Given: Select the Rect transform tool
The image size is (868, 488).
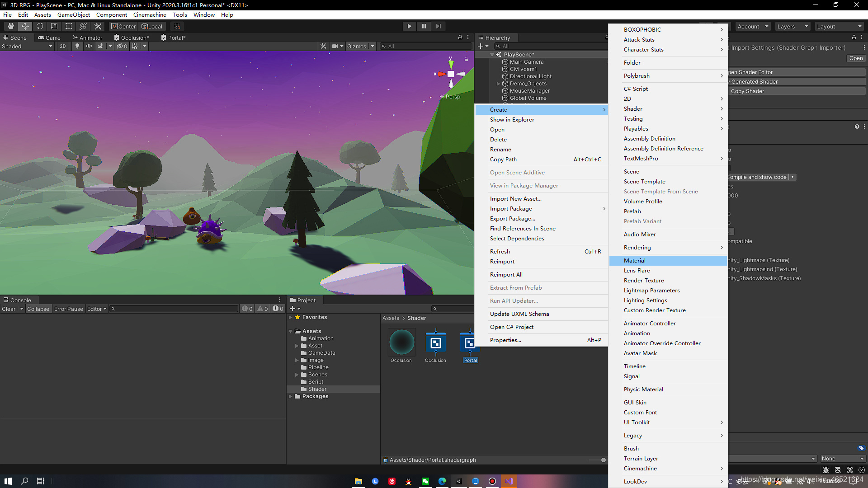Looking at the screenshot, I should click(69, 26).
